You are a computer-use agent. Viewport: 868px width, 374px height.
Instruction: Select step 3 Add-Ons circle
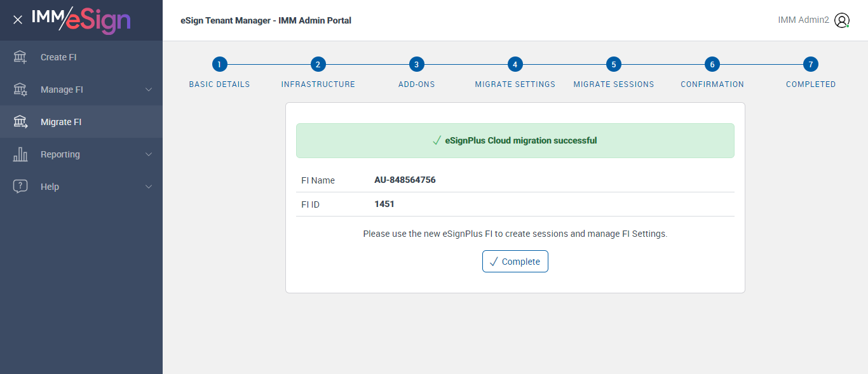(x=417, y=64)
